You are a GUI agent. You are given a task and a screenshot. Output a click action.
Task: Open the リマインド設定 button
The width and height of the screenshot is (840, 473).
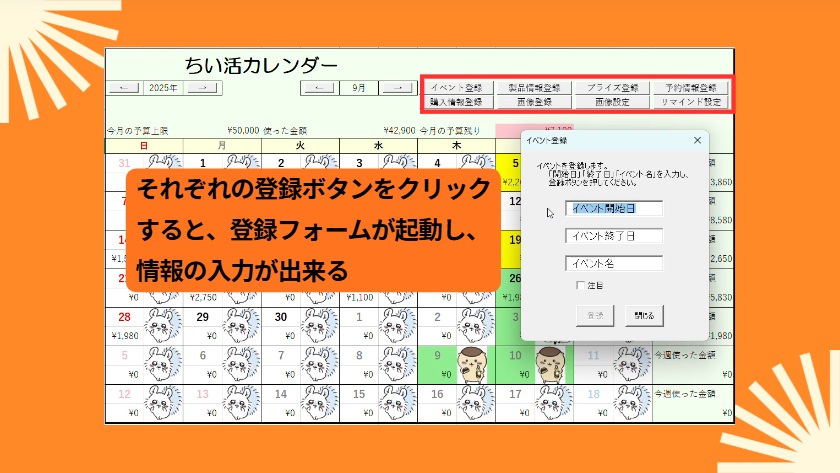click(691, 102)
